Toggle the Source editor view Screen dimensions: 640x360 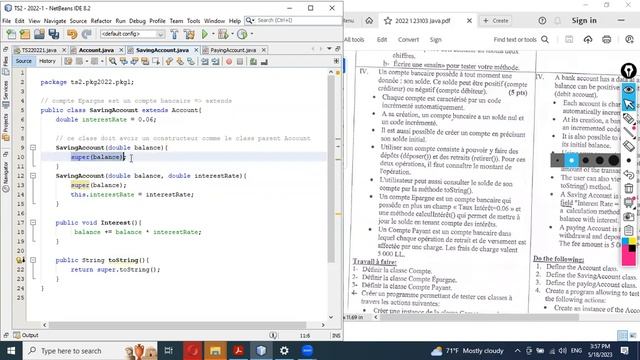click(24, 61)
